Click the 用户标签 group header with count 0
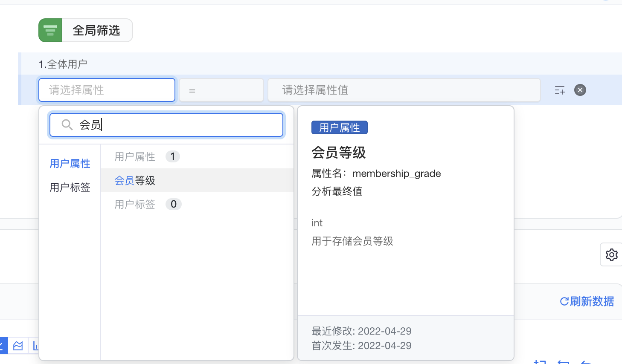 [135, 205]
